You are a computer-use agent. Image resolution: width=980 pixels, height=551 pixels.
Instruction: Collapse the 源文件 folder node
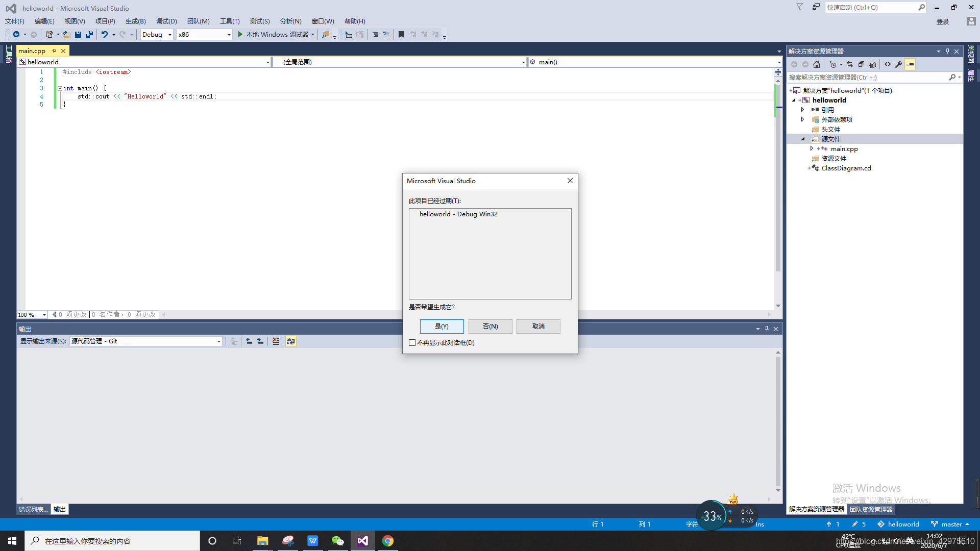coord(803,139)
